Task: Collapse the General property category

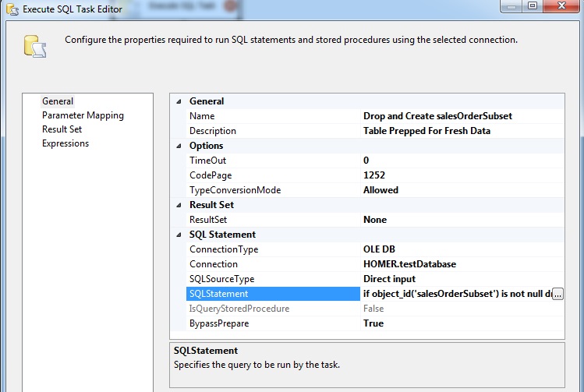Action: coord(179,101)
